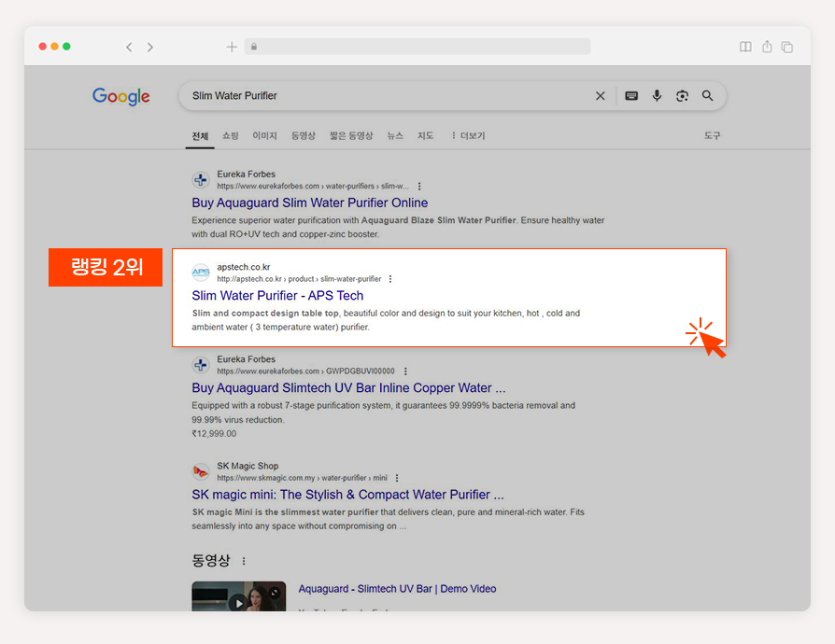835x644 pixels.
Task: Open the on-screen keyboard icon
Action: 631,96
